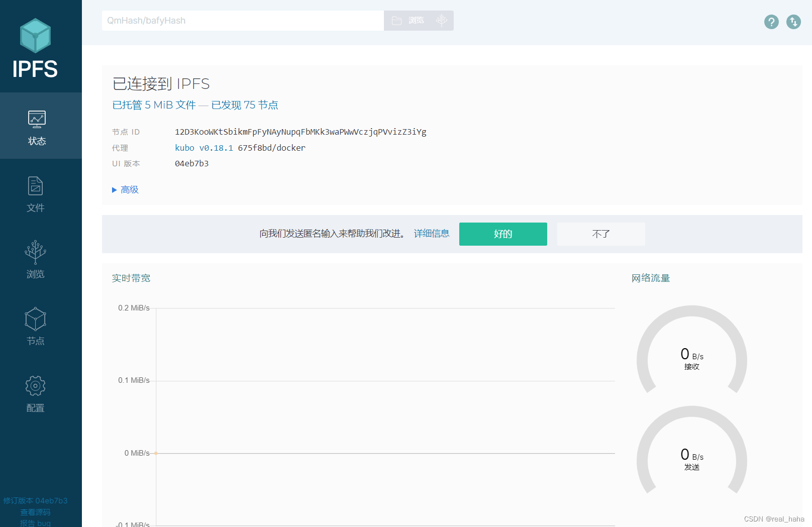
Task: Open the 详细信息 details link
Action: click(x=431, y=234)
